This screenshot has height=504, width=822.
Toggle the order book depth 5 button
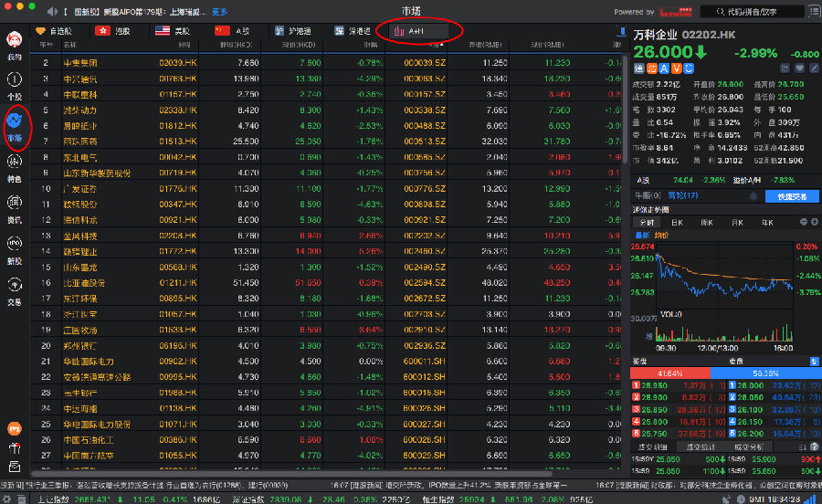pyautogui.click(x=814, y=362)
